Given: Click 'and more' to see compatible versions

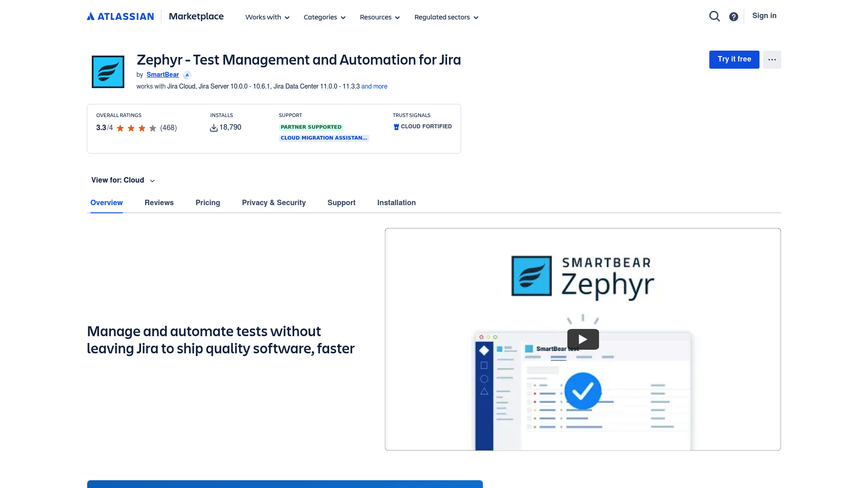Looking at the screenshot, I should pos(374,86).
